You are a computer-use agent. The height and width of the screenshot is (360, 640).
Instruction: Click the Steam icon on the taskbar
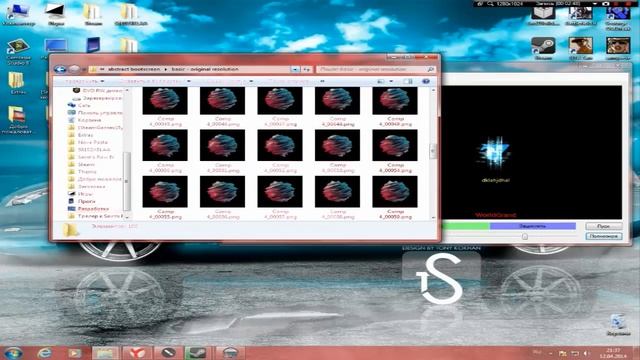pos(197,353)
